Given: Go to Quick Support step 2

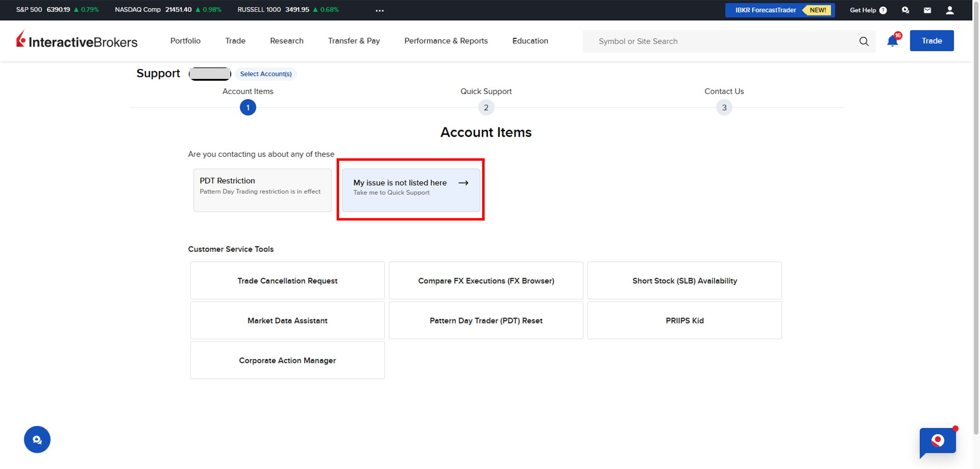Looking at the screenshot, I should coord(486,107).
